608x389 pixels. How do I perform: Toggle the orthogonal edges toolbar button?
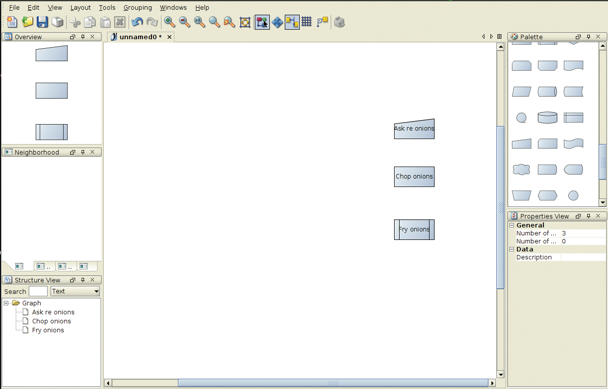pyautogui.click(x=292, y=22)
